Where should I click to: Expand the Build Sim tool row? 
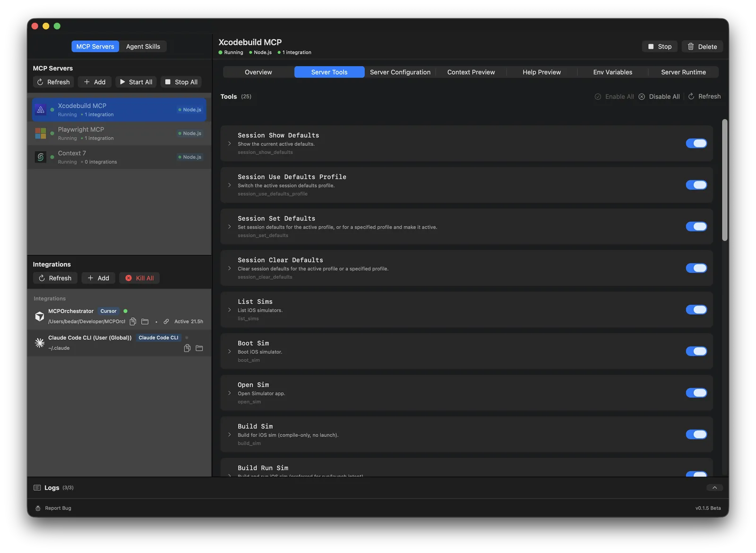pyautogui.click(x=230, y=434)
